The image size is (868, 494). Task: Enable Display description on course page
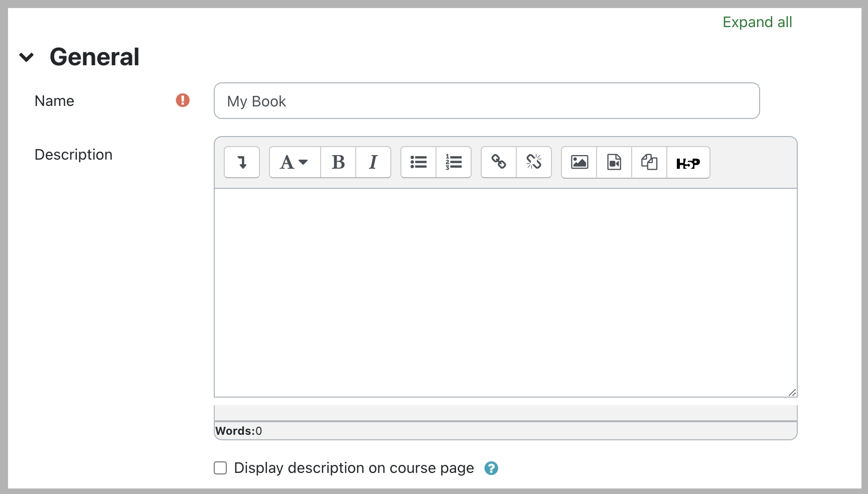point(220,468)
